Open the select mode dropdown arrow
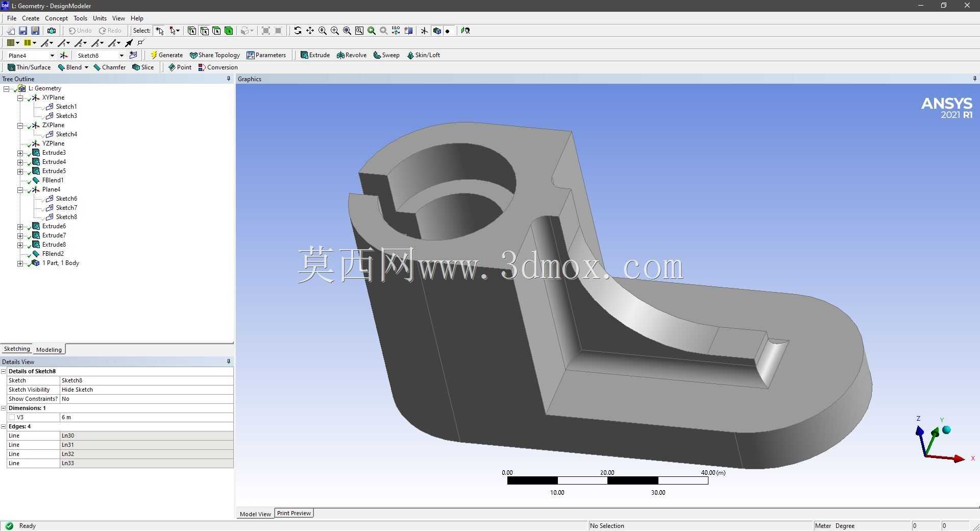980x531 pixels. pyautogui.click(x=178, y=31)
